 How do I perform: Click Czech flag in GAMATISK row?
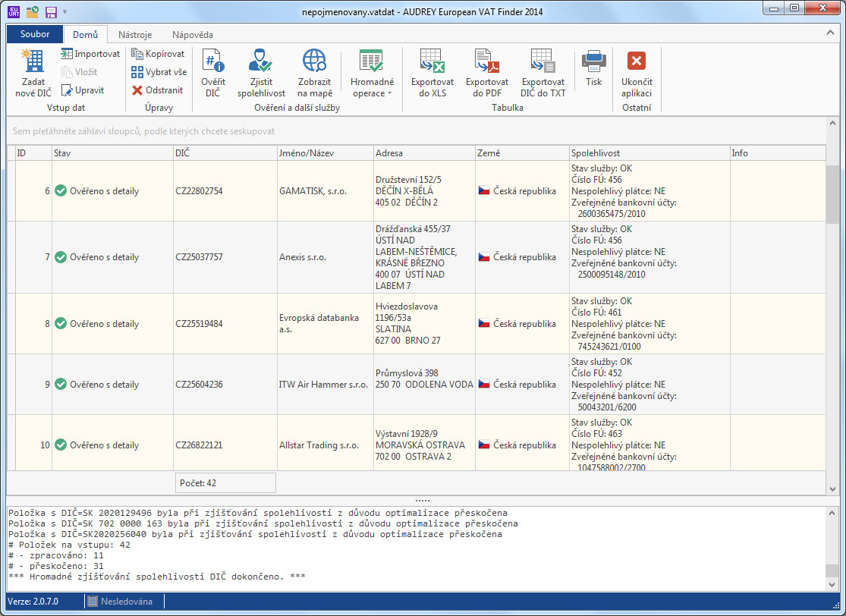coord(484,190)
